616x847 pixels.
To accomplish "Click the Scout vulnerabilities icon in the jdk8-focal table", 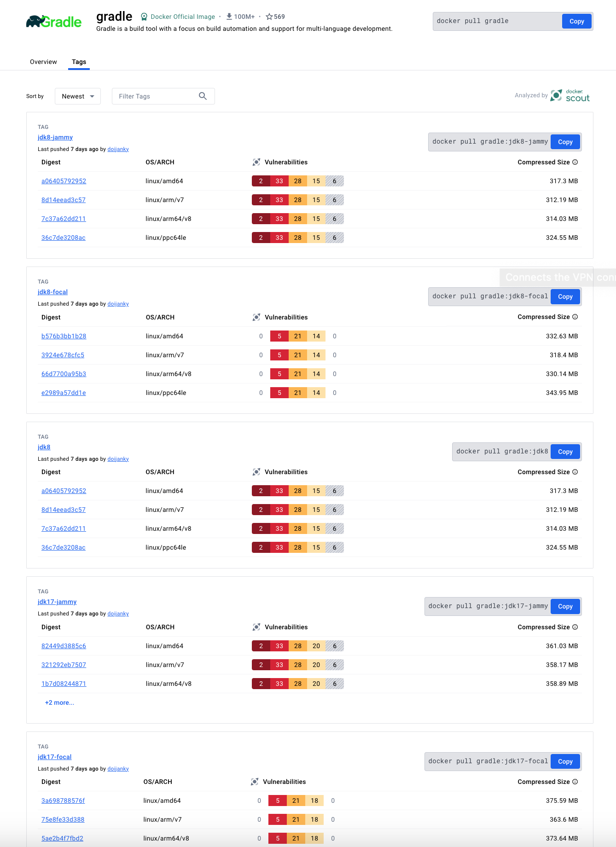I will 256,317.
